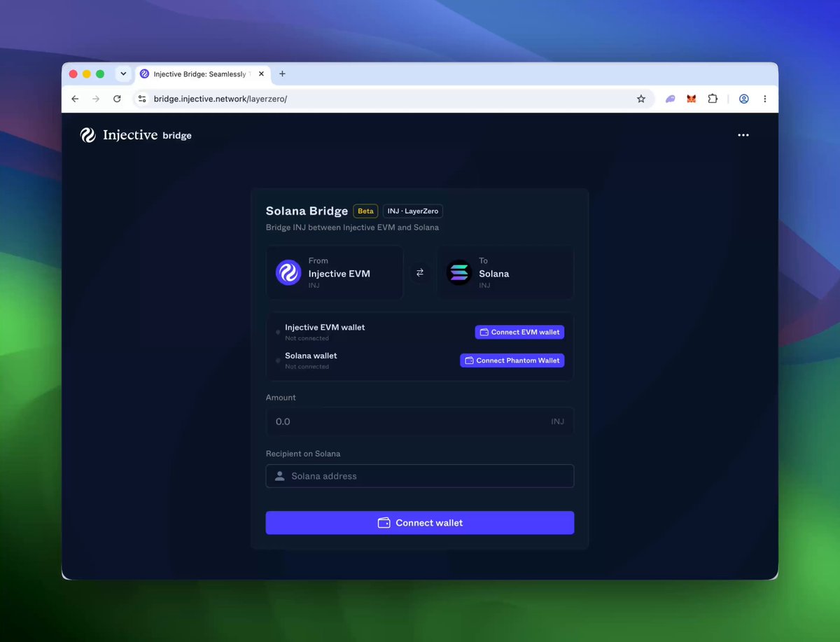Expand the tab search dropdown arrow
840x642 pixels.
(x=123, y=74)
